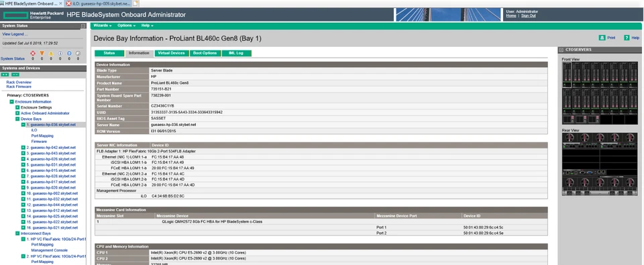Expand all tree nodes with ++ button
The height and width of the screenshot is (265, 644).
pos(5,74)
